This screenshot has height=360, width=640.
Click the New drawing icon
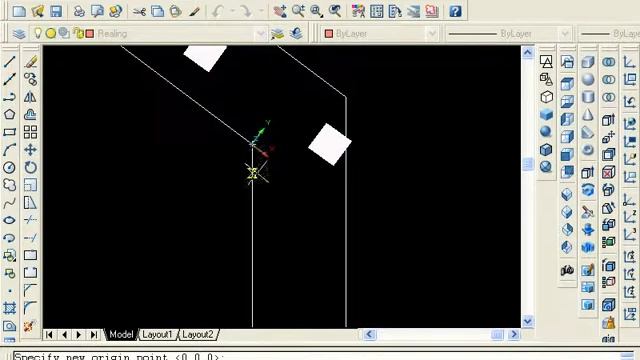(19, 11)
